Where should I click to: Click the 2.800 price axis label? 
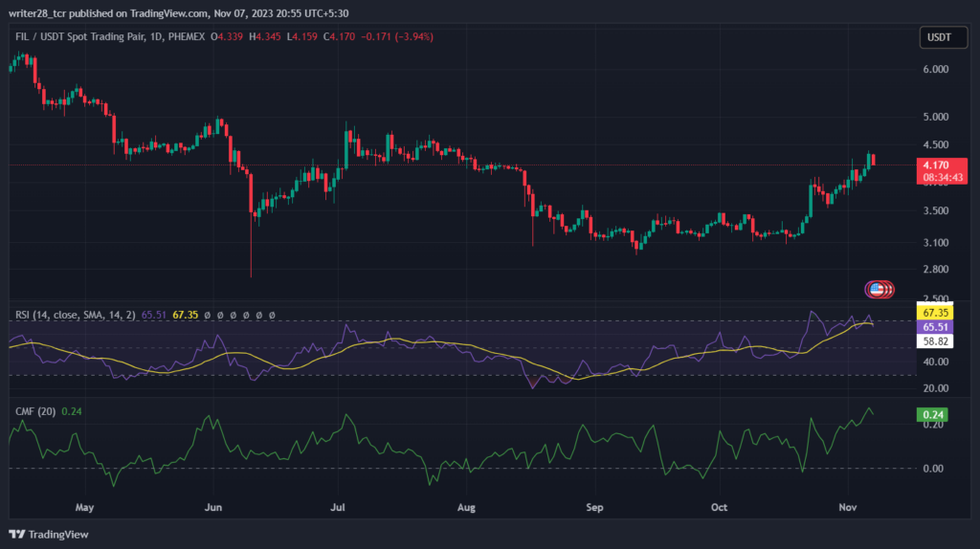click(936, 270)
